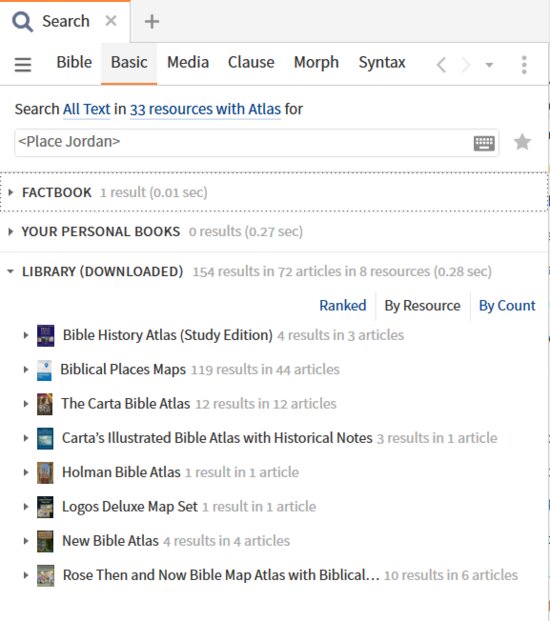Viewport: 550px width, 621px height.
Task: Open Logos Deluxe Map Set title
Action: tap(130, 507)
